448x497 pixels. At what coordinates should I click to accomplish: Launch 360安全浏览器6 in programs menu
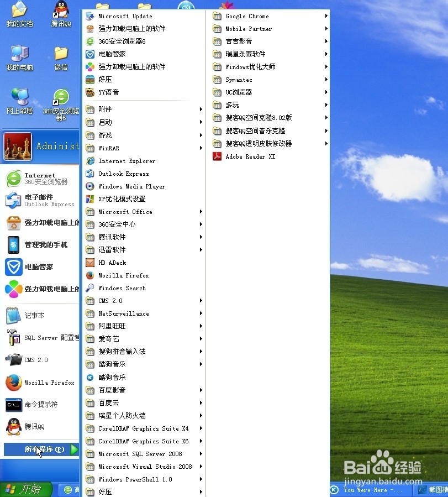[144, 41]
